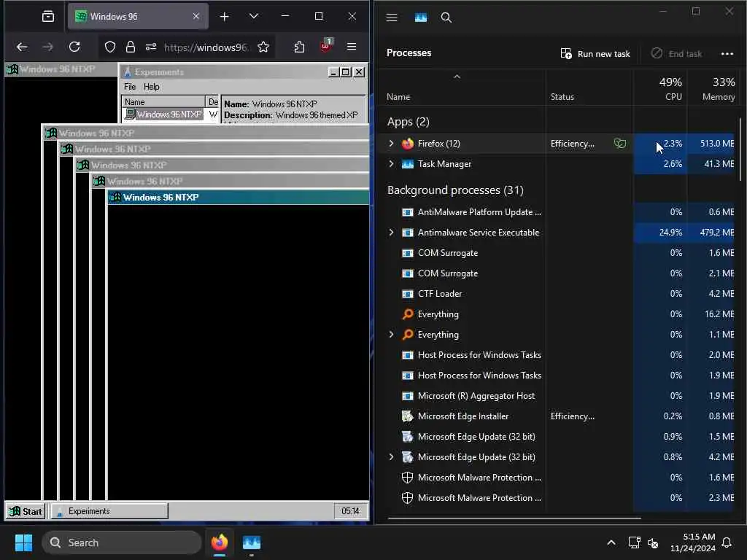This screenshot has width=747, height=560.
Task: Reload the Firefox page
Action: coord(74,47)
